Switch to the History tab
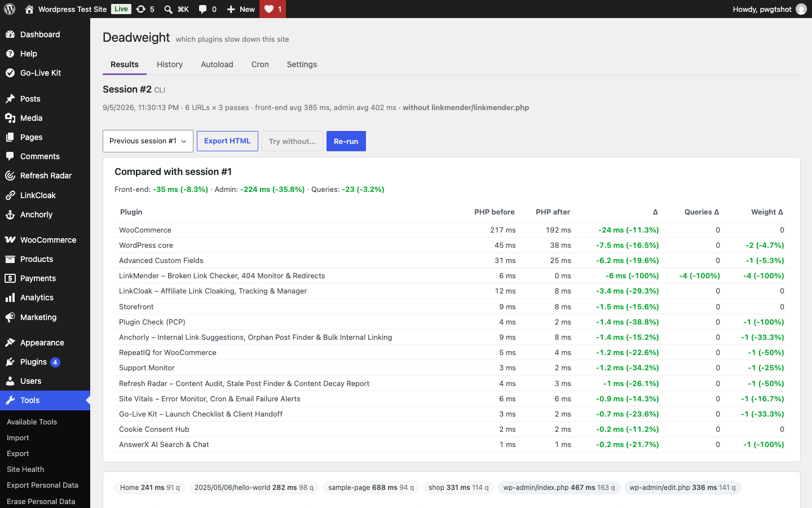The image size is (812, 508). [170, 64]
